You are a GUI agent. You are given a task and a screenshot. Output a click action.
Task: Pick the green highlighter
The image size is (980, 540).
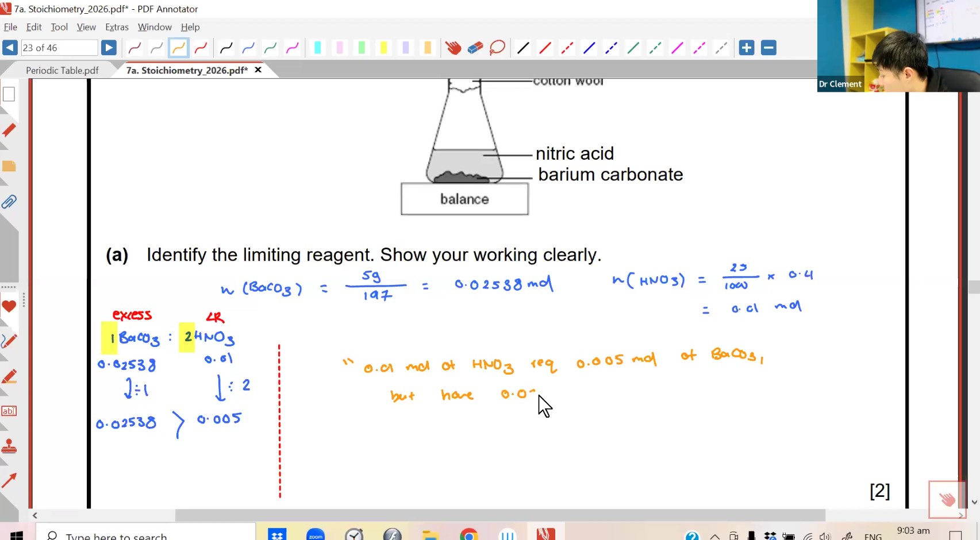[x=362, y=48]
